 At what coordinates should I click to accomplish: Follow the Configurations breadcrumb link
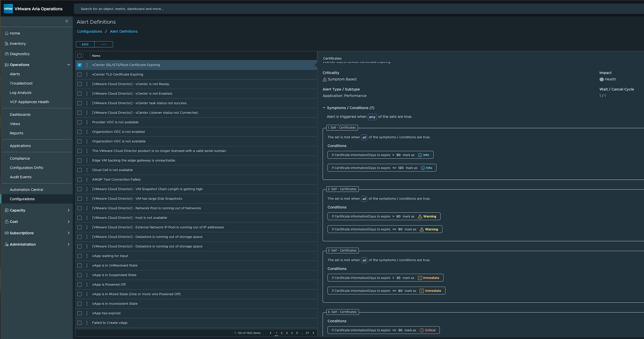90,32
